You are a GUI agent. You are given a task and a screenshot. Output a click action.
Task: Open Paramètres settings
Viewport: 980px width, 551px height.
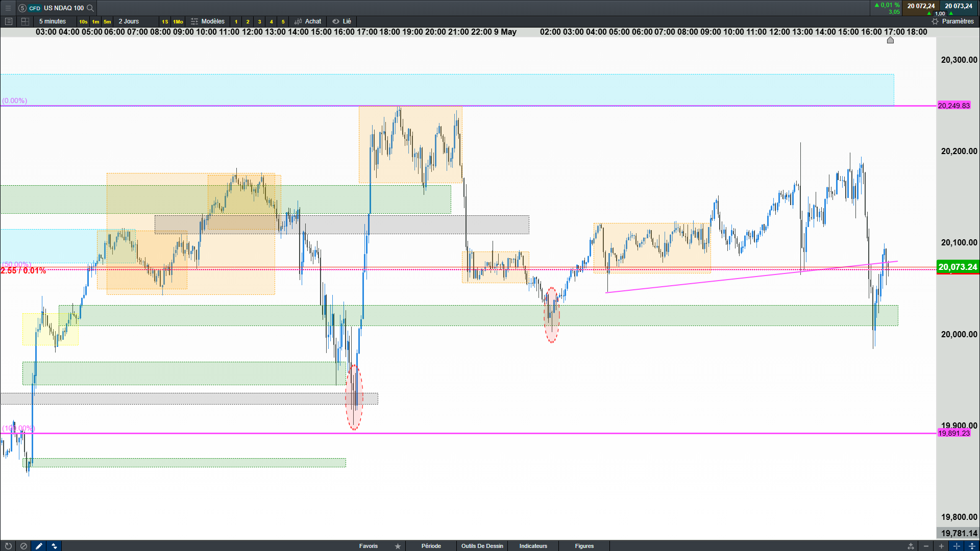click(x=952, y=21)
